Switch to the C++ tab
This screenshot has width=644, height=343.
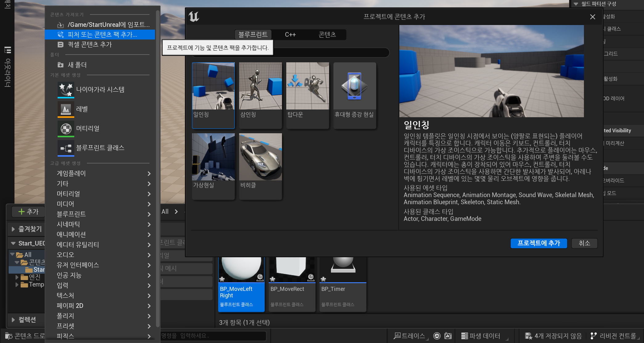[x=290, y=35]
